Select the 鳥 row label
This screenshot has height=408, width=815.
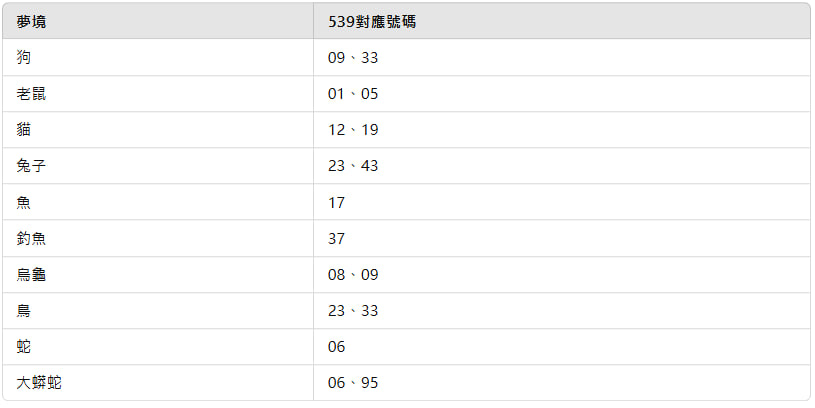23,310
